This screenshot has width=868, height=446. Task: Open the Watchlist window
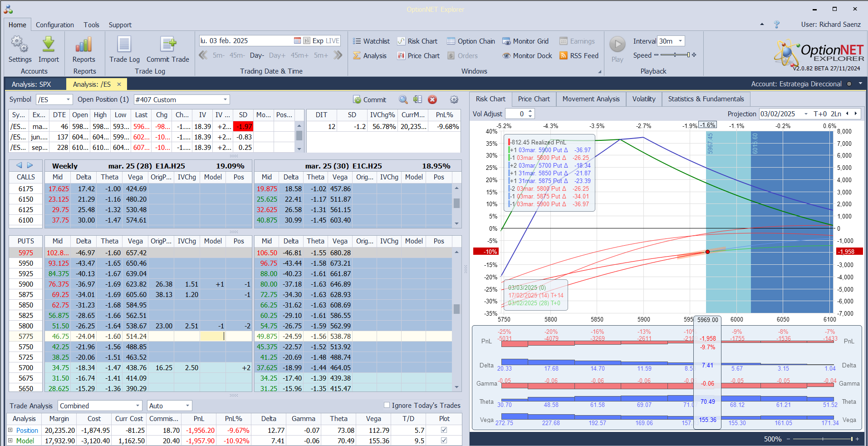[371, 41]
